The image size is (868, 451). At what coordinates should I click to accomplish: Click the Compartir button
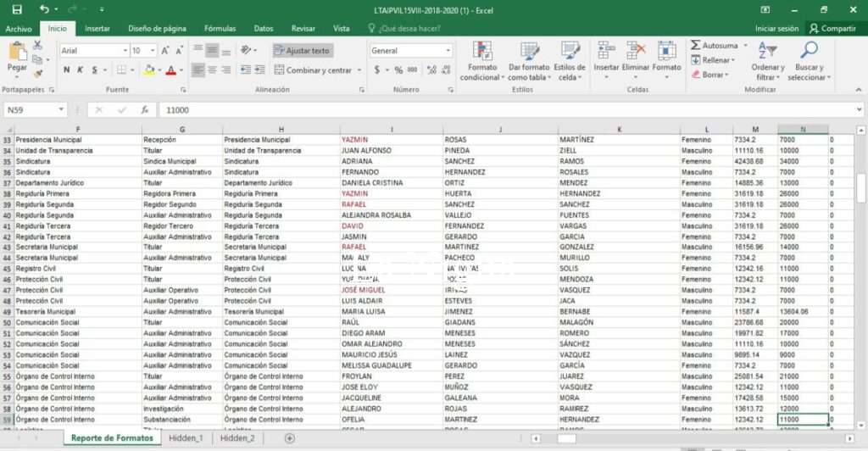[832, 28]
